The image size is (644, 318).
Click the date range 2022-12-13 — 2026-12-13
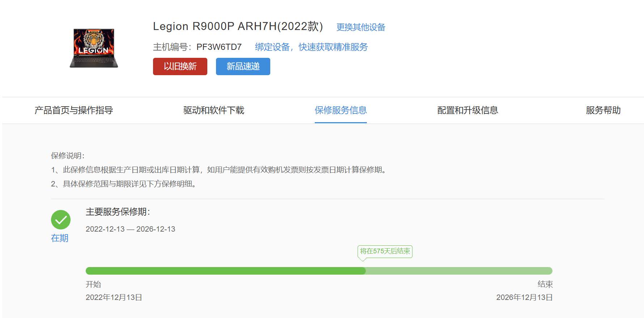[130, 229]
